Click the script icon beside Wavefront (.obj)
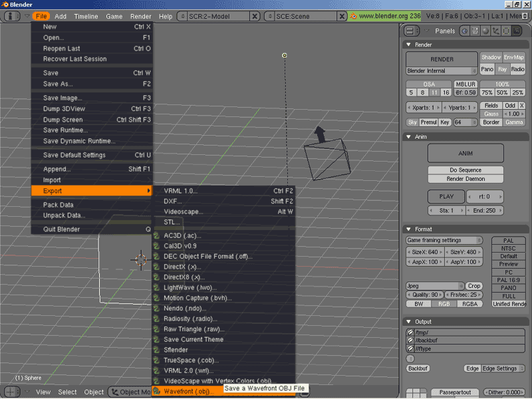This screenshot has height=399, width=532. (157, 391)
